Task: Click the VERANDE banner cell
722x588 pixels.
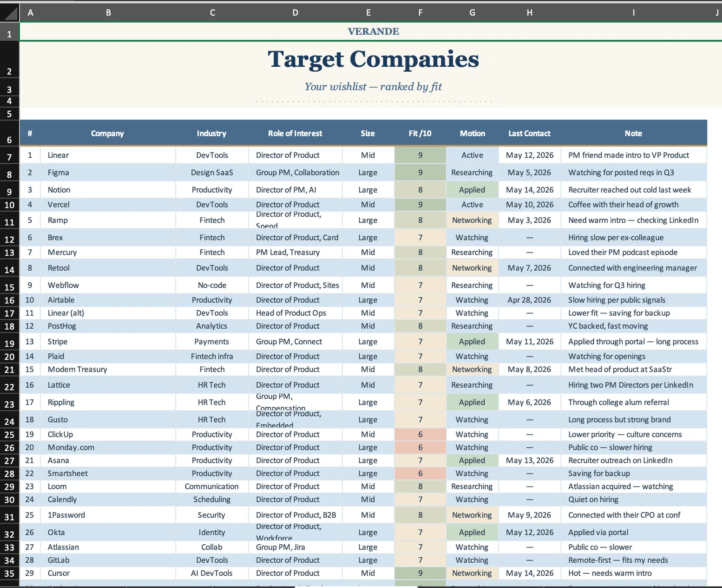Action: [373, 32]
